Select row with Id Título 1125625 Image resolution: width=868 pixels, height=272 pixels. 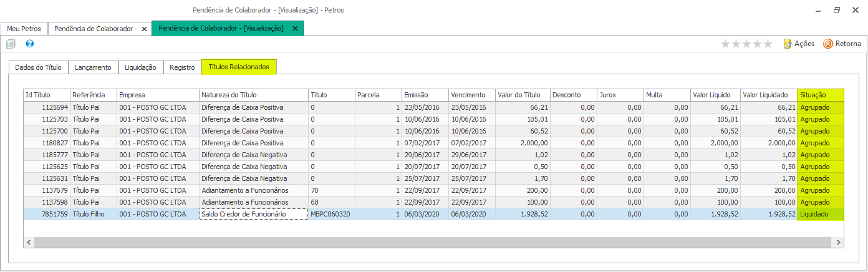[433, 167]
